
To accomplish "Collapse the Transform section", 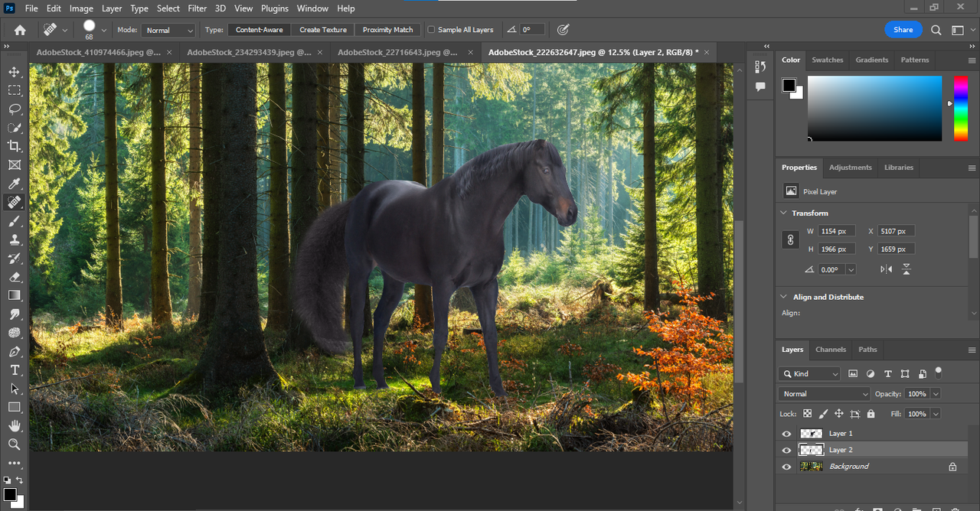I will click(783, 213).
